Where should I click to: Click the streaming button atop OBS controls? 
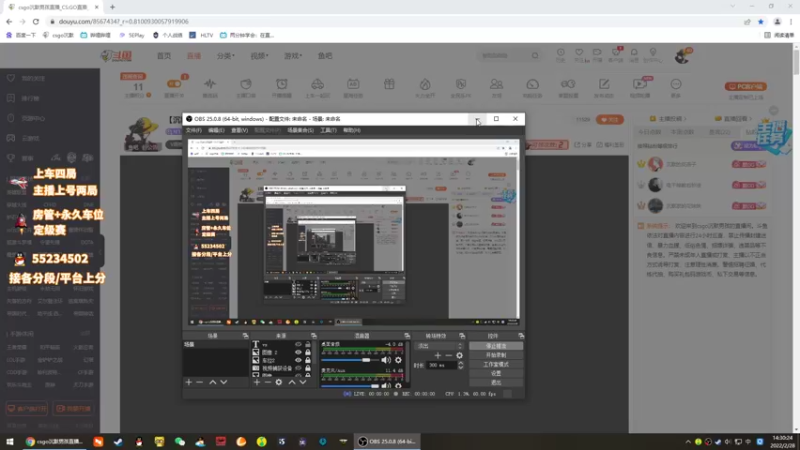click(496, 346)
